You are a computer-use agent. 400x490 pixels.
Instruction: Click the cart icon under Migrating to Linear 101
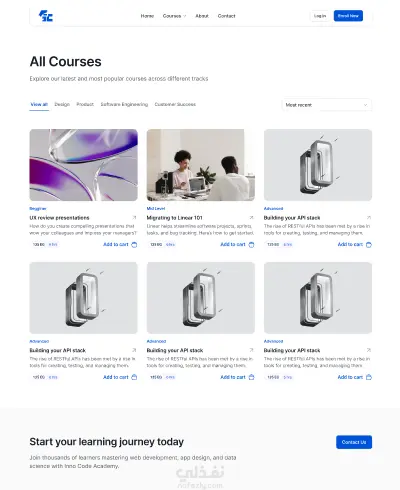pyautogui.click(x=252, y=245)
